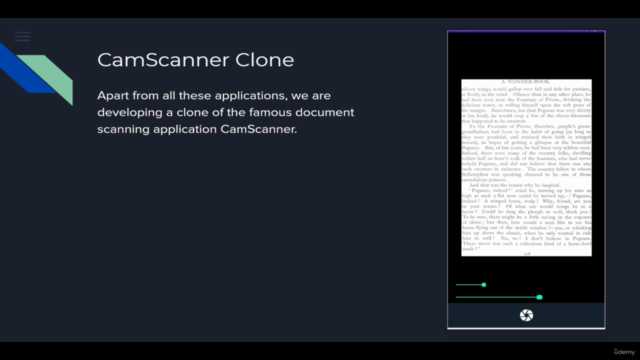The width and height of the screenshot is (640, 360).
Task: Click the 'A WONDER-BOOK' page header
Action: coord(525,82)
